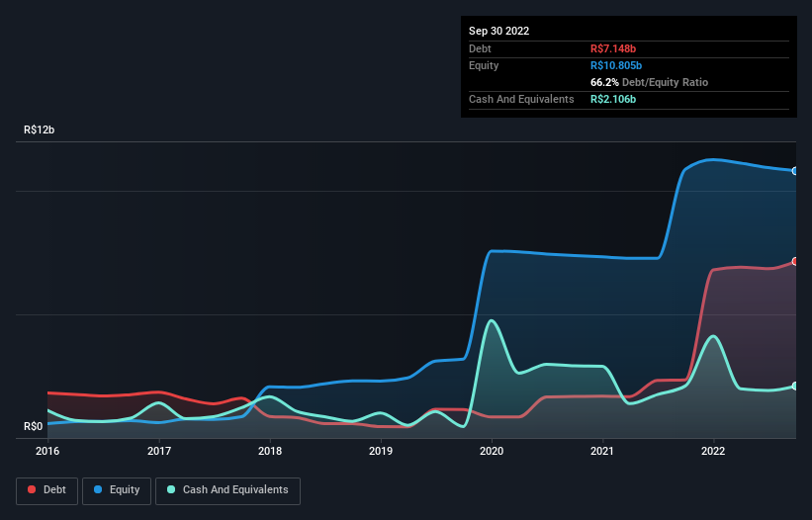
Task: Select the 2016 x-axis label
Action: [x=47, y=451]
